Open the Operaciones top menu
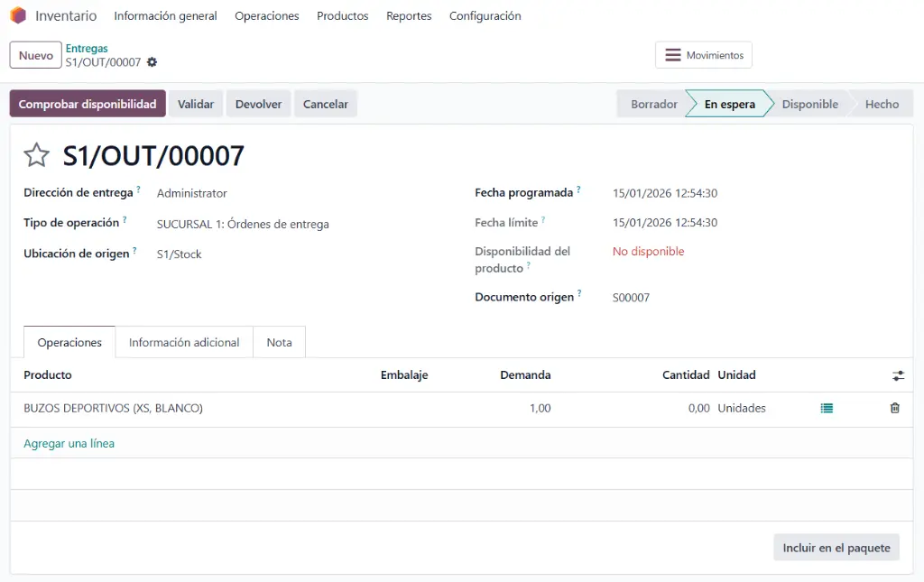Viewport: 924px width, 582px height. point(267,16)
